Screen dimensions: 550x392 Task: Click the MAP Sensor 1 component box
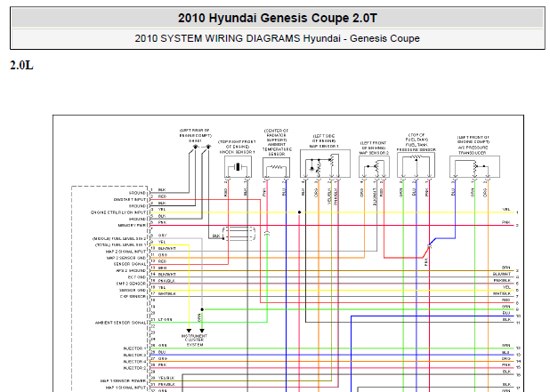325,164
